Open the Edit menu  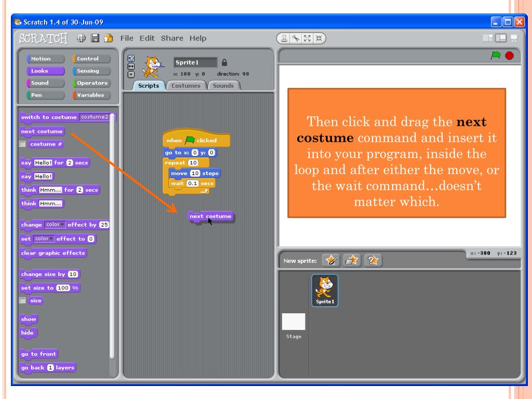tap(147, 38)
